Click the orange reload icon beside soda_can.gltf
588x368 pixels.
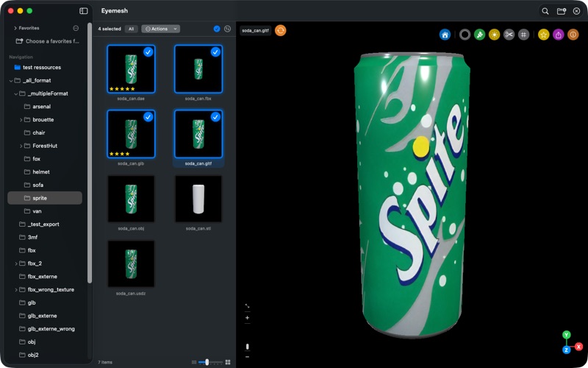pyautogui.click(x=281, y=30)
